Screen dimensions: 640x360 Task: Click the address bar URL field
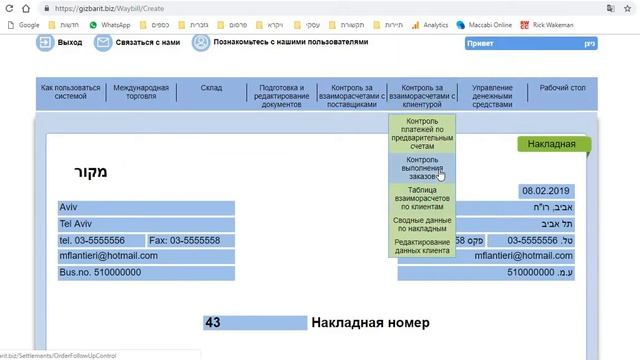point(318,8)
